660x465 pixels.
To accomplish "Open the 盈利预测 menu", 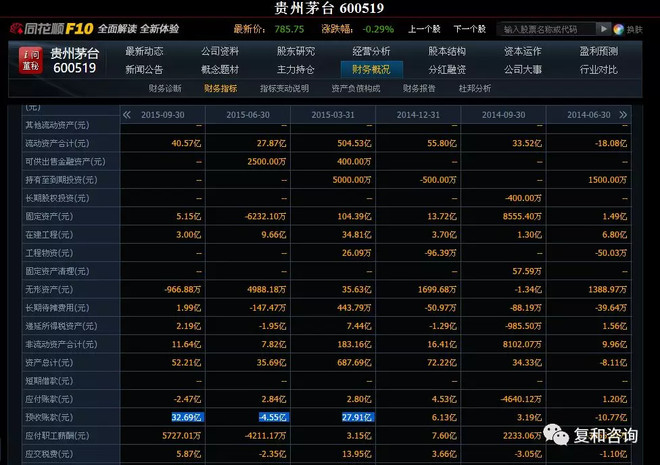I will pos(599,51).
